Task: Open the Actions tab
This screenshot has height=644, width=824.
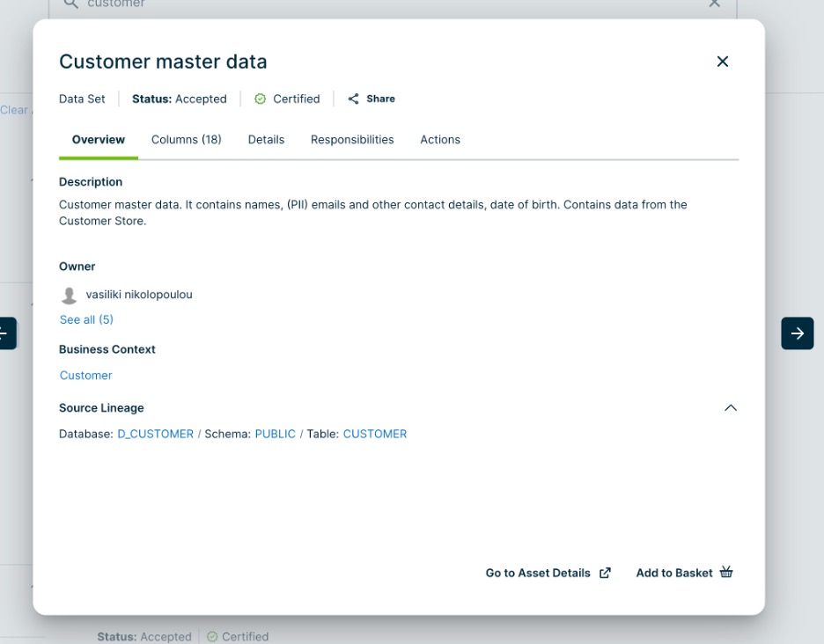Action: click(x=440, y=140)
